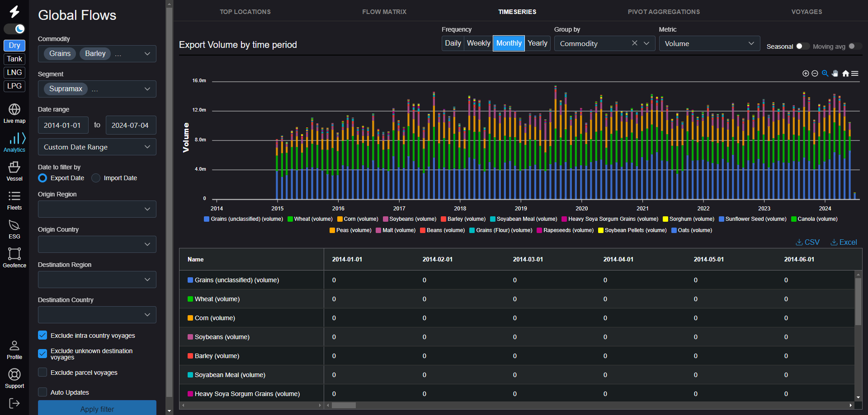The width and height of the screenshot is (868, 415).
Task: Open the Metric Volume dropdown
Action: click(x=709, y=43)
